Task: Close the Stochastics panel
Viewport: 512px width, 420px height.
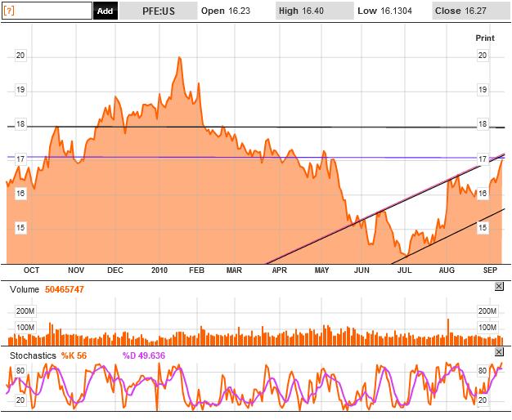Action: (499, 352)
